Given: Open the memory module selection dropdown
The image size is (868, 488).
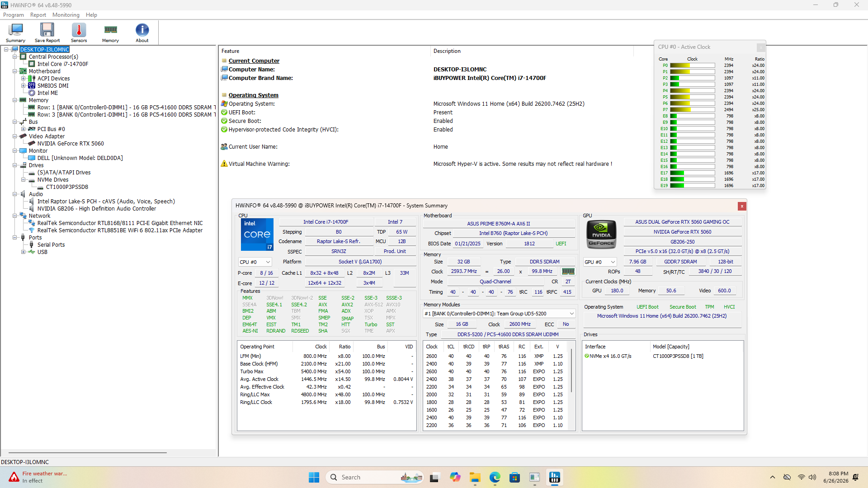Looking at the screenshot, I should coord(499,314).
